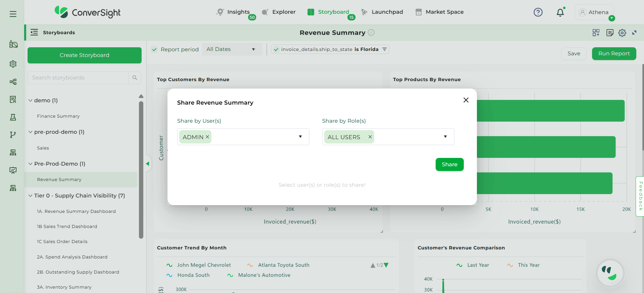
Task: Expand the Share by User(s) dropdown
Action: tap(300, 137)
